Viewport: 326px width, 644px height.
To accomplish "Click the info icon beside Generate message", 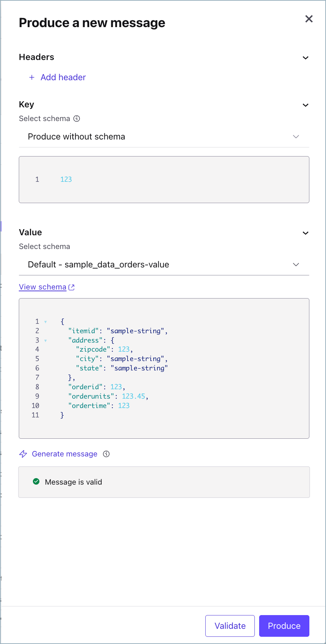I will (106, 454).
